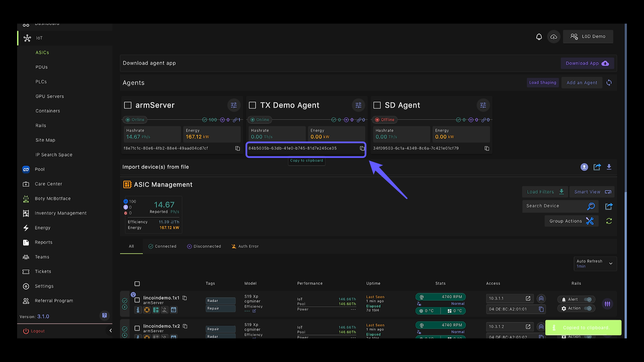The height and width of the screenshot is (362, 644).
Task: Click calendar icon under lincoindemo.1x1
Action: (173, 310)
